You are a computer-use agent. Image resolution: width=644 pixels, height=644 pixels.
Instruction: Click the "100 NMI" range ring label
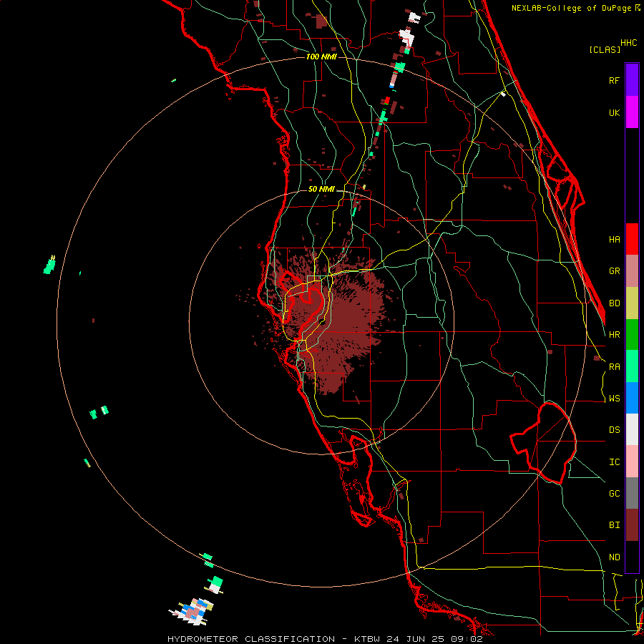pyautogui.click(x=321, y=57)
